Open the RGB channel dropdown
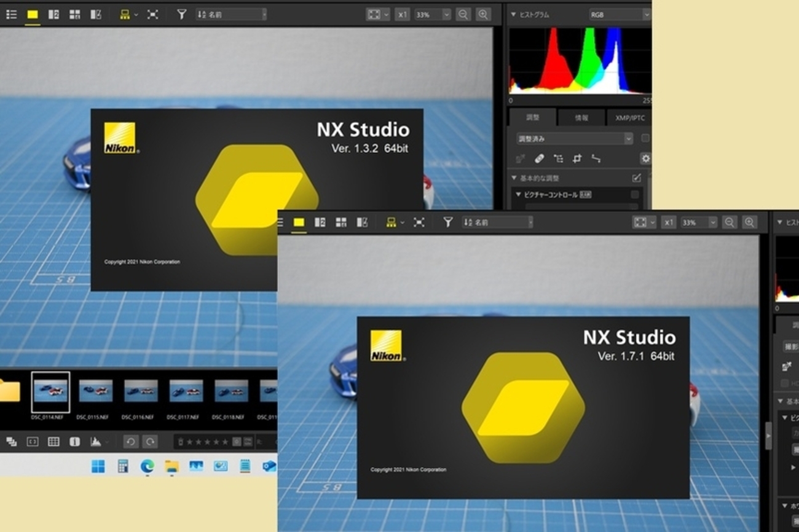Screen dimensions: 799x532 (619, 14)
